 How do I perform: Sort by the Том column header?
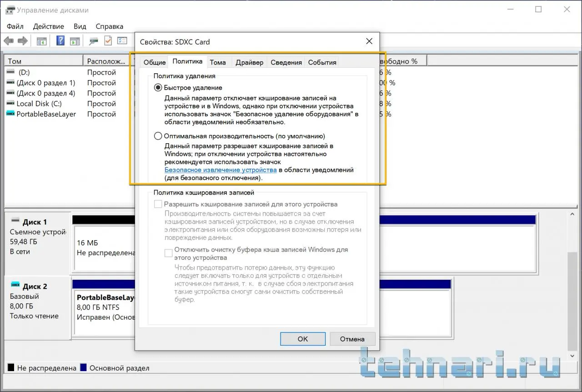tap(44, 61)
